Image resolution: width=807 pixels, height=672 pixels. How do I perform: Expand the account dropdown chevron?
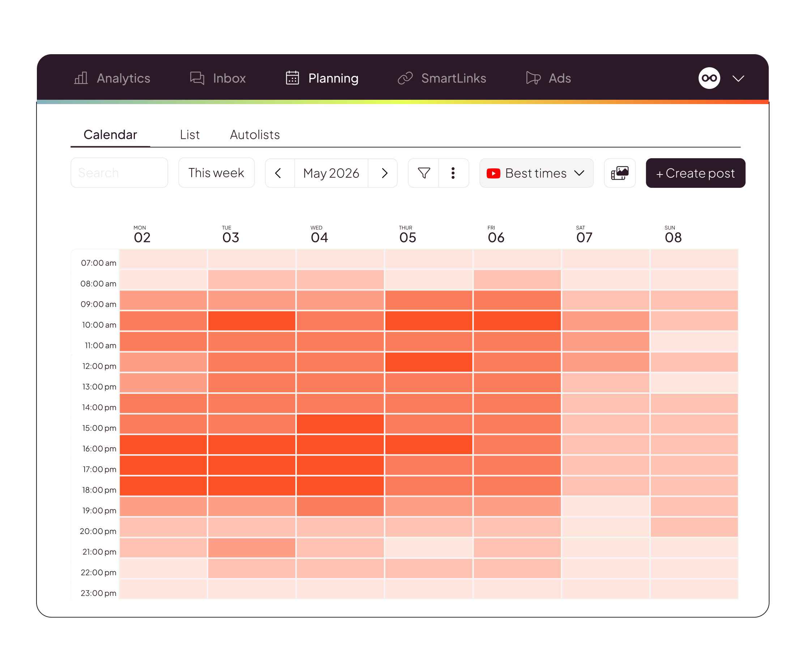739,79
